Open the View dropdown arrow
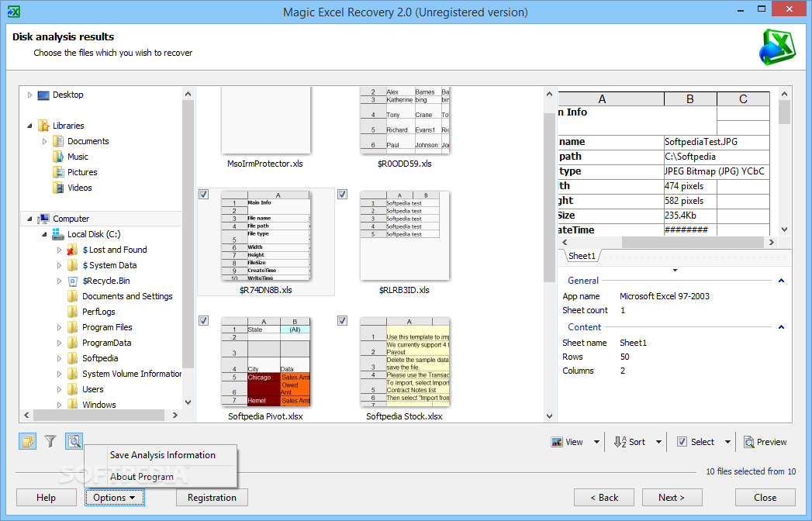Screen dimensions: 812x521 [x=596, y=442]
